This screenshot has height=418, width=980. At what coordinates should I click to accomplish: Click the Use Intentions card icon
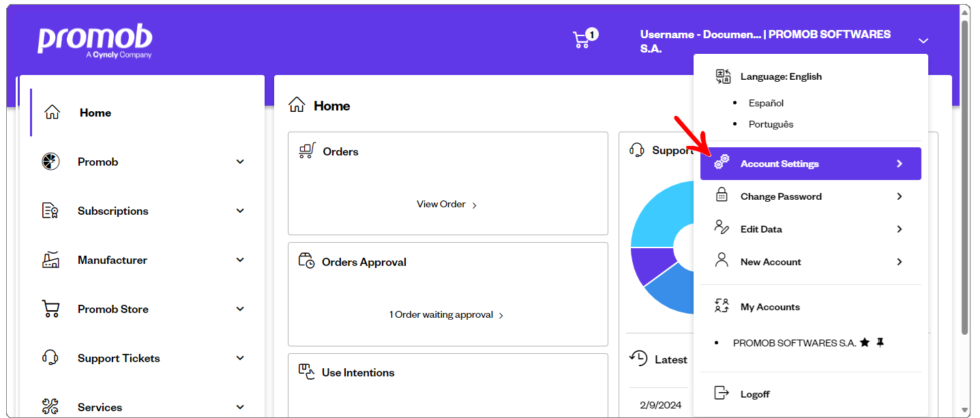click(x=307, y=372)
